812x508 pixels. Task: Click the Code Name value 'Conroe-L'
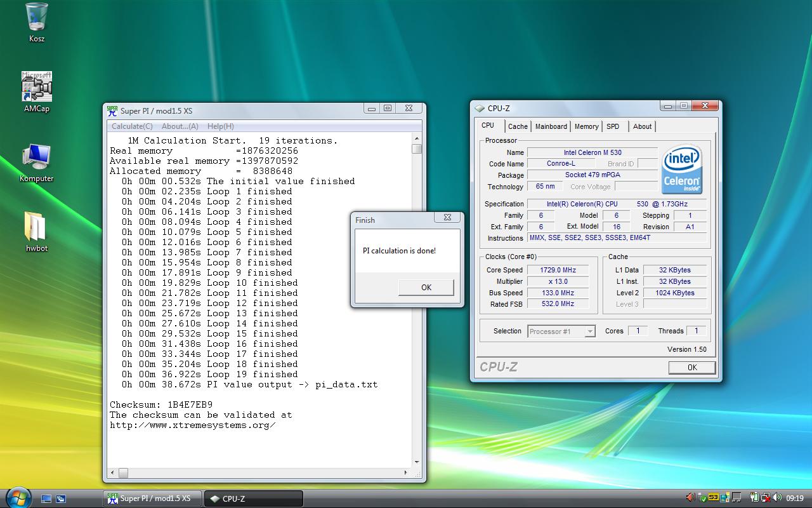pyautogui.click(x=561, y=164)
